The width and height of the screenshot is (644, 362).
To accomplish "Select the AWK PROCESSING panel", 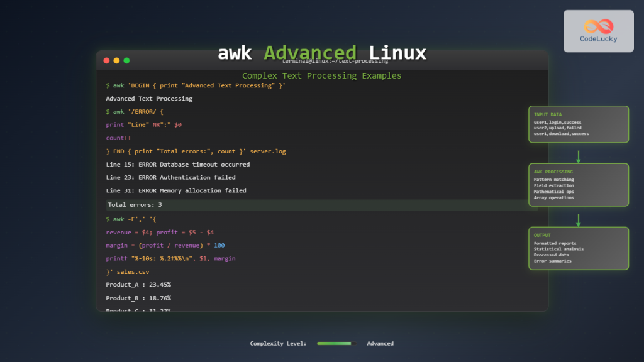I will click(578, 184).
